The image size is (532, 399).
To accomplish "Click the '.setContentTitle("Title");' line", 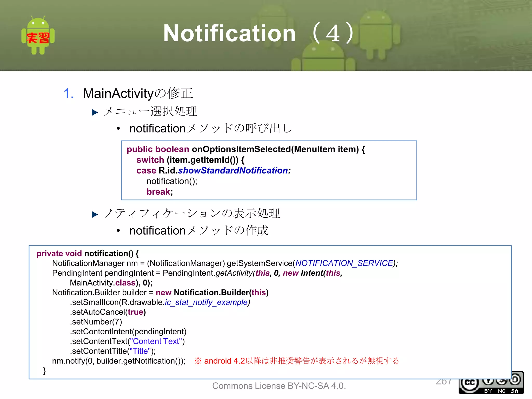I will coord(113,351).
